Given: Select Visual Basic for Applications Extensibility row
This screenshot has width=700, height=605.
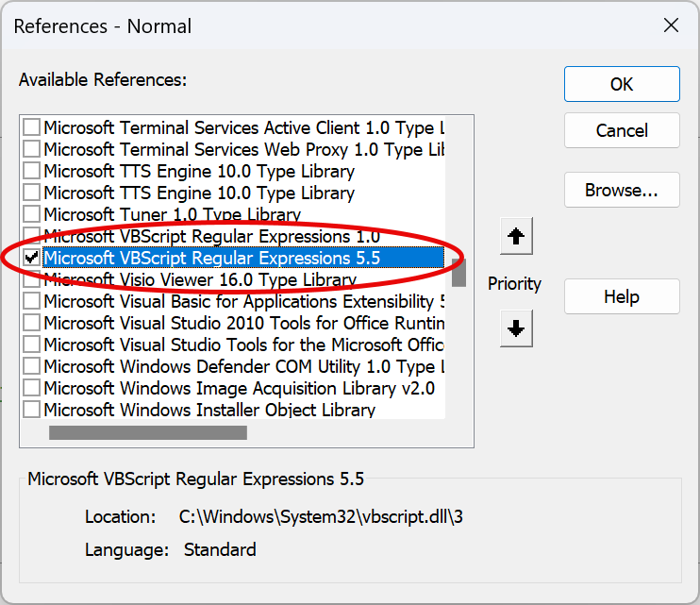Looking at the screenshot, I should click(243, 301).
